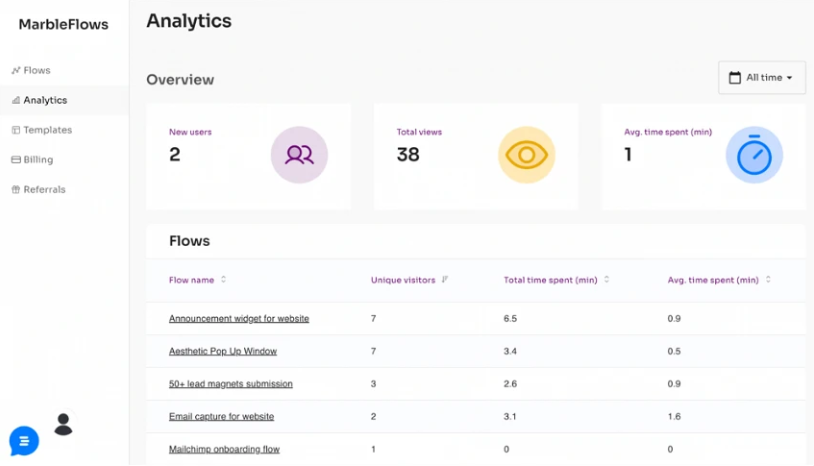Click the yellow eye Total views icon

click(x=526, y=155)
